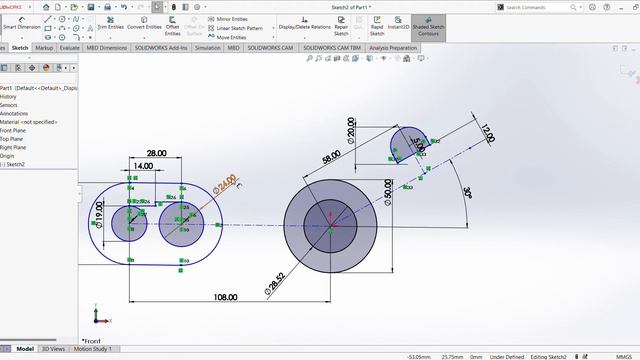The height and width of the screenshot is (360, 640).
Task: Select the sketch Text tool
Action: tap(90, 28)
